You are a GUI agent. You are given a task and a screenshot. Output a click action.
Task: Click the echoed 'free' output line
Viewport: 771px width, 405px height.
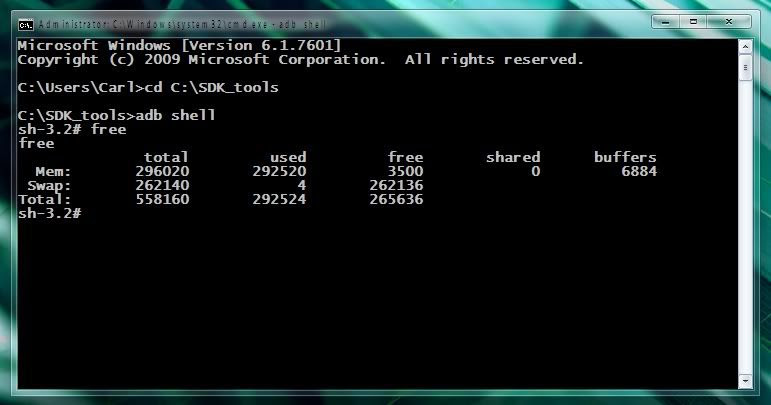click(x=36, y=144)
